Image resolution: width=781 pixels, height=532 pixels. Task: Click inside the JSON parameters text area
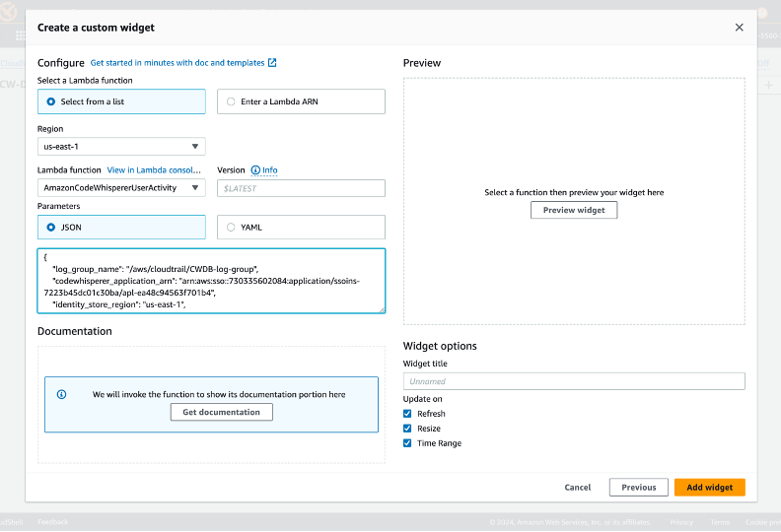pyautogui.click(x=211, y=281)
